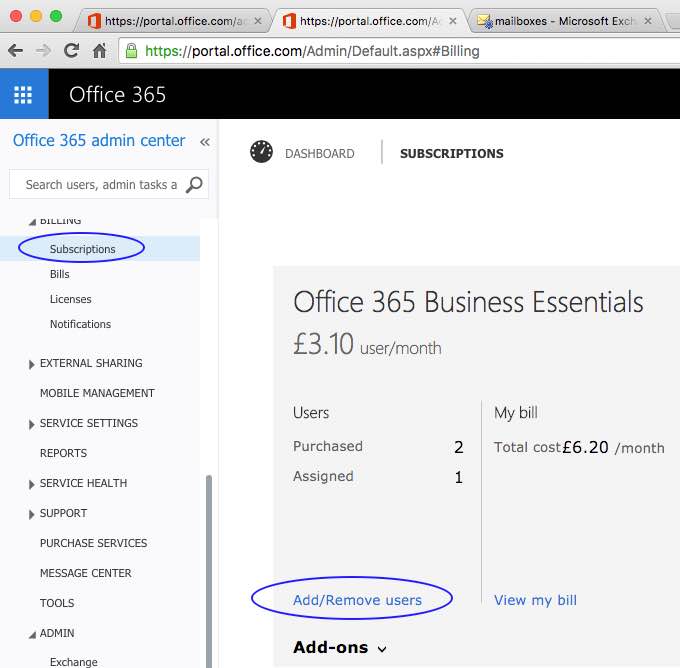
Task: Click the Add/Remove users link
Action: point(357,600)
